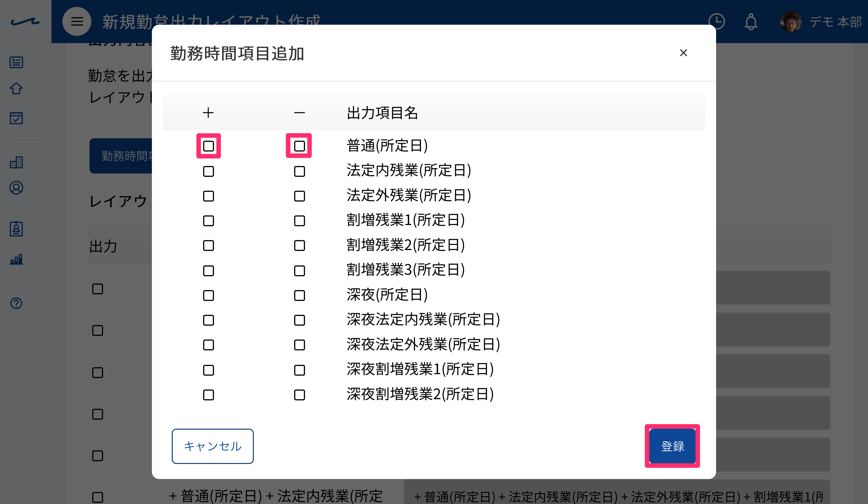This screenshot has height=504, width=868.
Task: Open the calendar check sidebar icon
Action: (16, 117)
